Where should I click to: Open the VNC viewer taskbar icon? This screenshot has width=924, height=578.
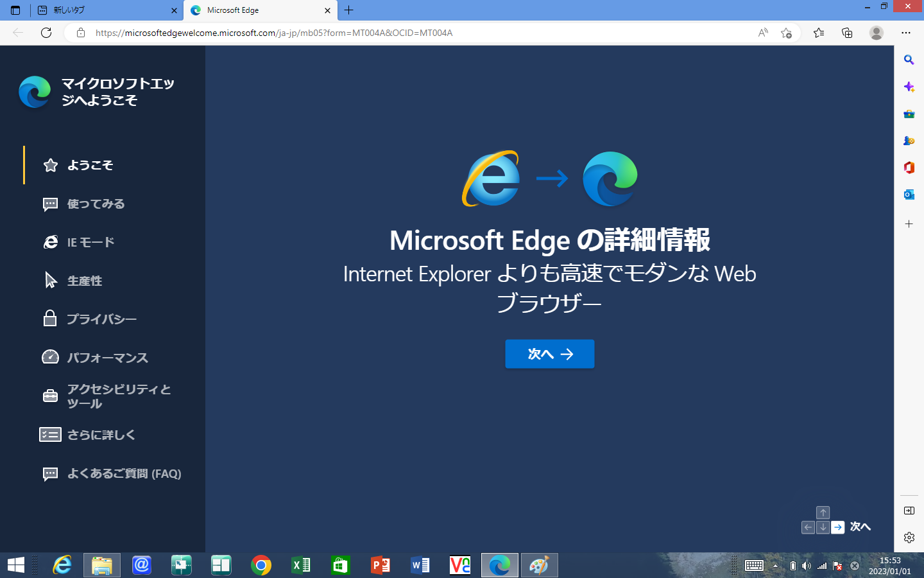[x=460, y=565]
